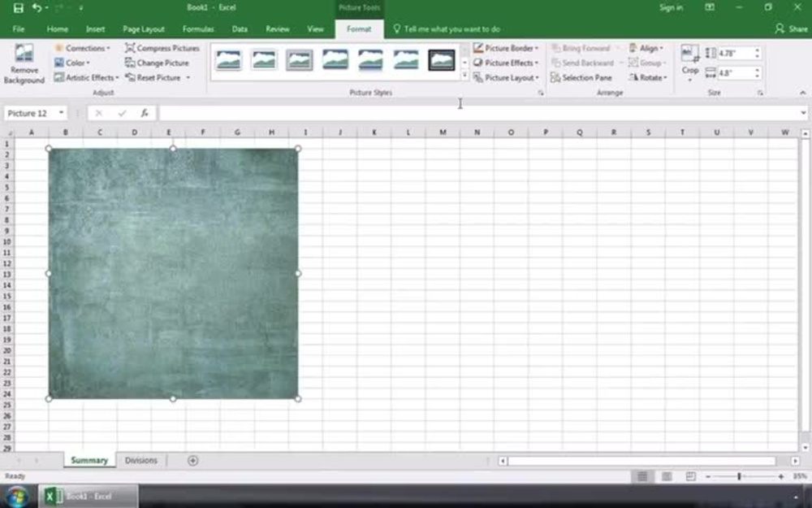Apply the first picture style thumbnail
Viewport: 812px width, 508px height.
pos(228,60)
